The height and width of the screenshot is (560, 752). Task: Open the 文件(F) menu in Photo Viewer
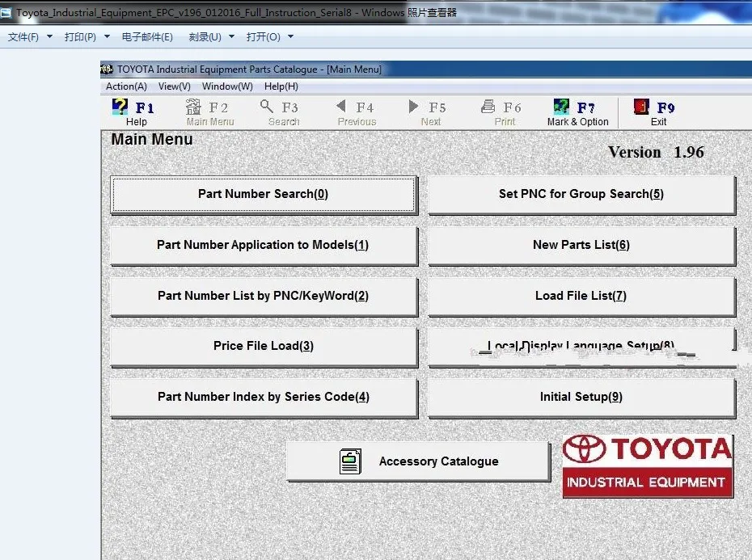tap(23, 37)
